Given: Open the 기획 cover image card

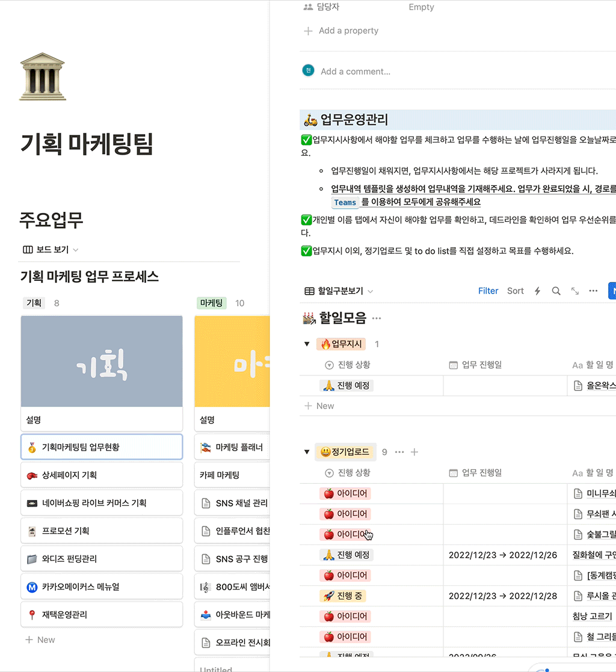Looking at the screenshot, I should point(102,362).
